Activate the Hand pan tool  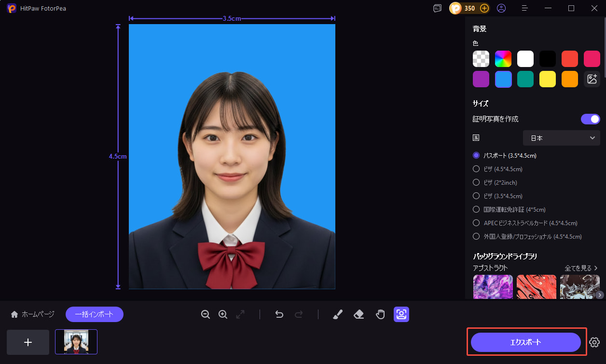380,314
